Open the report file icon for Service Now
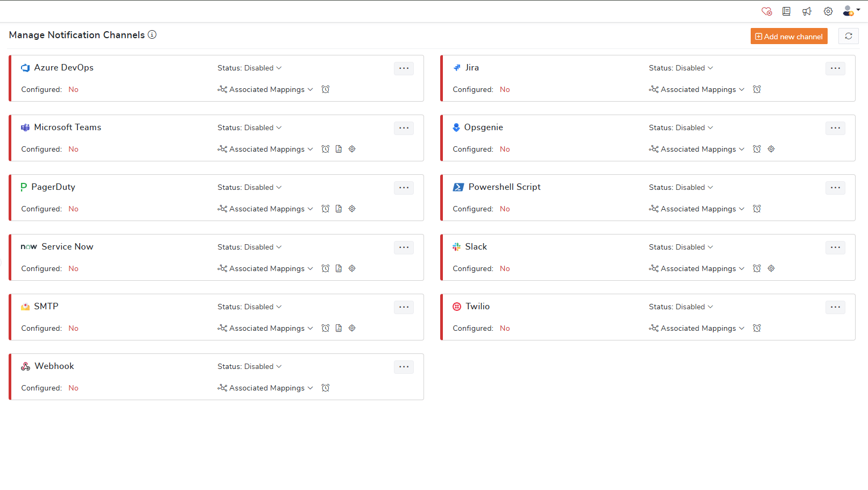The width and height of the screenshot is (868, 490). tap(338, 268)
